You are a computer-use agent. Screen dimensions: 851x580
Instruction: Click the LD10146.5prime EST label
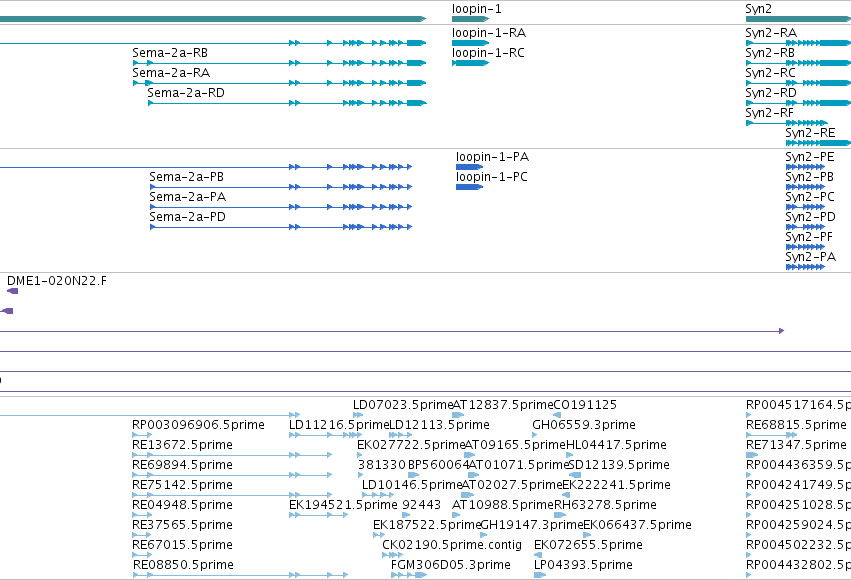point(412,486)
